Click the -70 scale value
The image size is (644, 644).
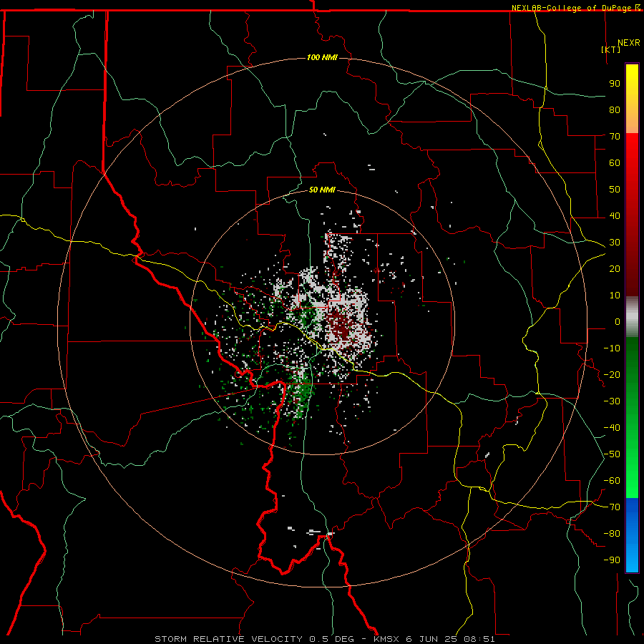612,507
